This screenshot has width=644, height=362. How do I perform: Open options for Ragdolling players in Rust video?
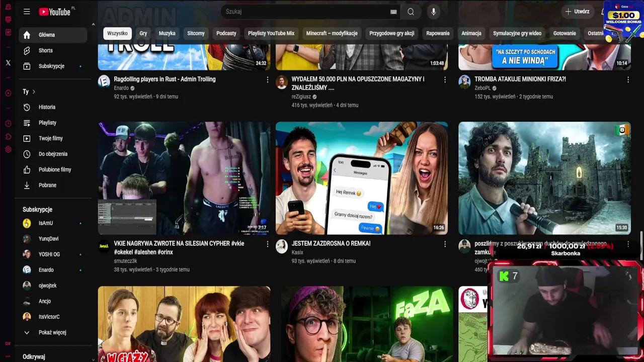[x=267, y=79]
